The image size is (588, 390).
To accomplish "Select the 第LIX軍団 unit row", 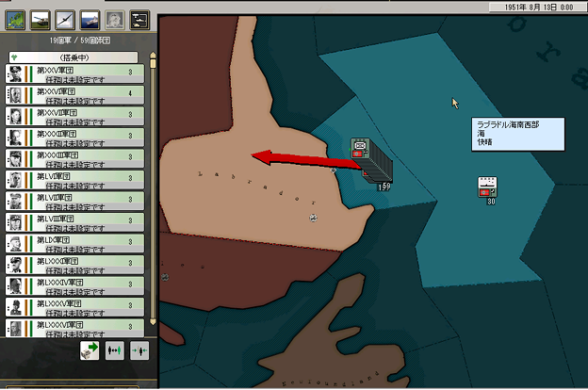I will tap(74, 243).
